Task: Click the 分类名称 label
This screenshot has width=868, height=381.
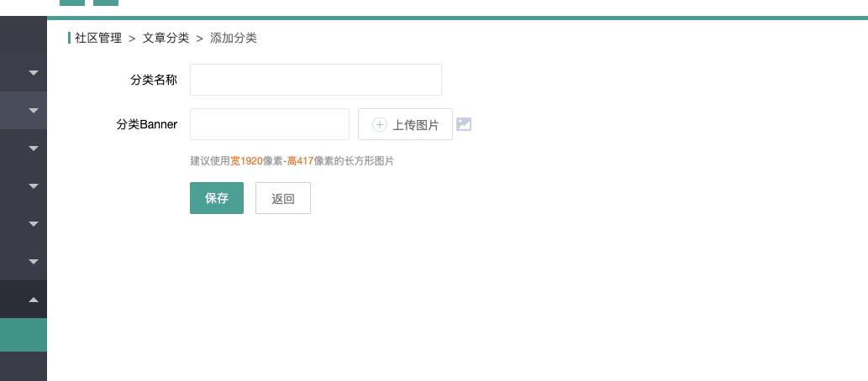Action: point(154,80)
